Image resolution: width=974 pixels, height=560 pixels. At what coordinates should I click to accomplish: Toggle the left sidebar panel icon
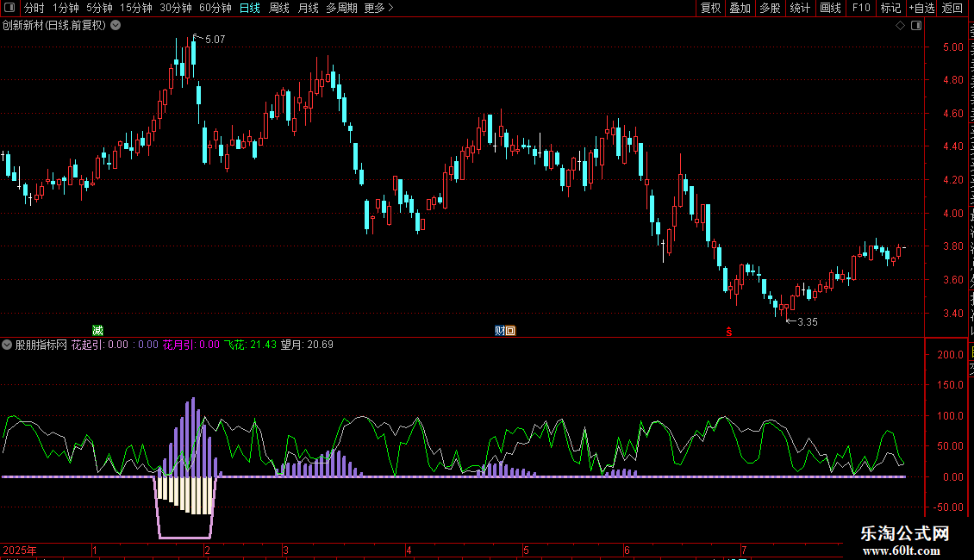(x=9, y=8)
